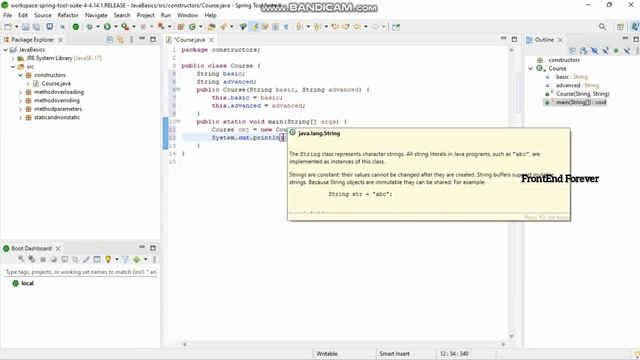Toggle Hide Static Fields and Methods in Outline

coord(605,51)
